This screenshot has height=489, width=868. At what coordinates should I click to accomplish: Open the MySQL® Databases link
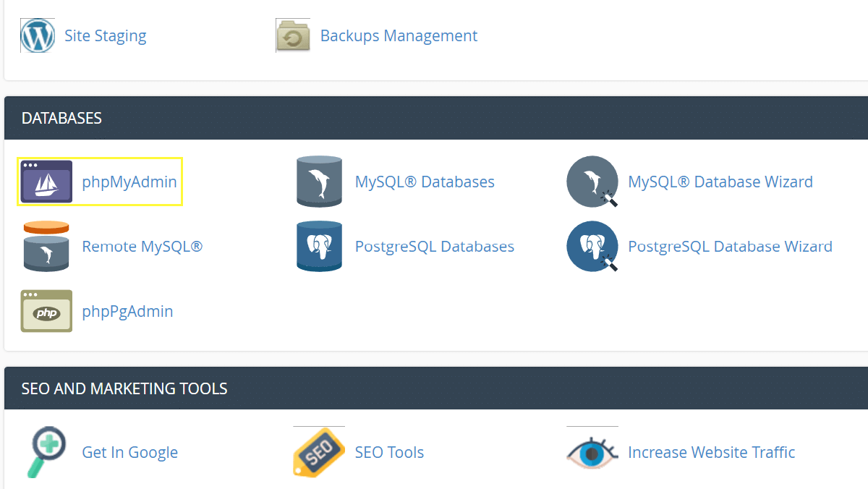(x=425, y=182)
